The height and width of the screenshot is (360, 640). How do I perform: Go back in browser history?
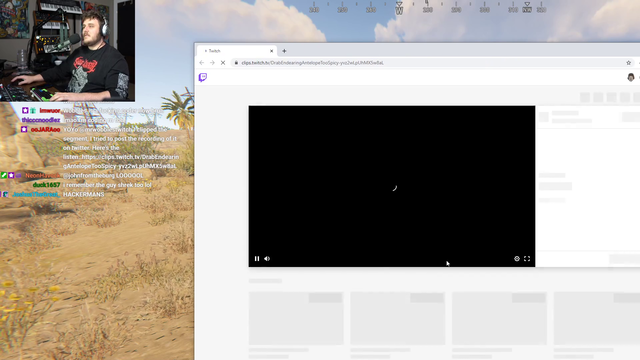tap(202, 62)
